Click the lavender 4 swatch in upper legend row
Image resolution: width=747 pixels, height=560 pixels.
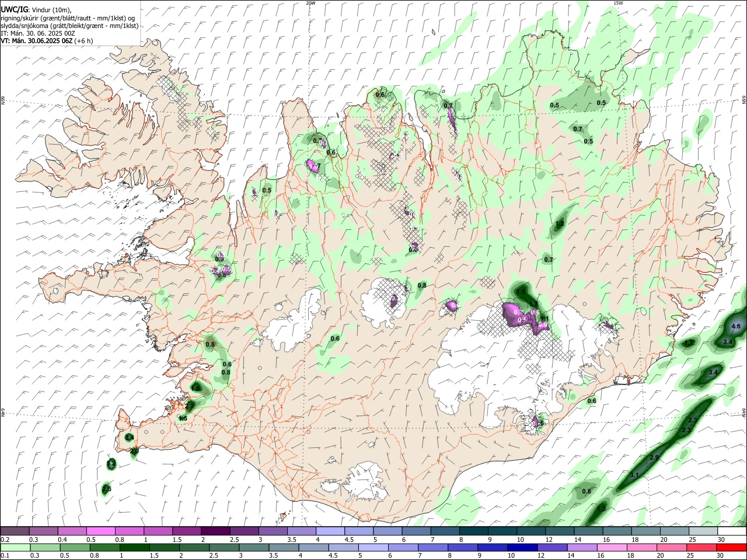[x=330, y=531]
